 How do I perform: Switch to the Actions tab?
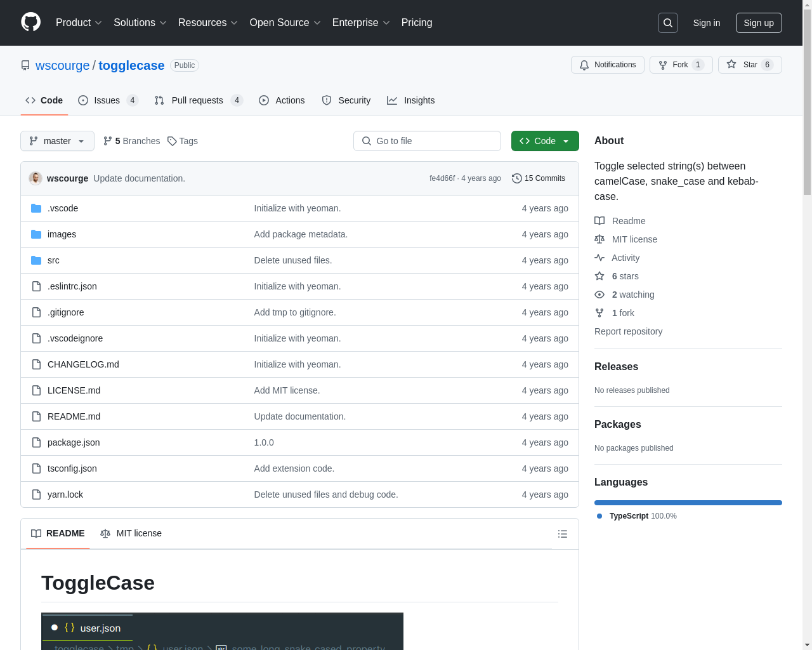(282, 100)
